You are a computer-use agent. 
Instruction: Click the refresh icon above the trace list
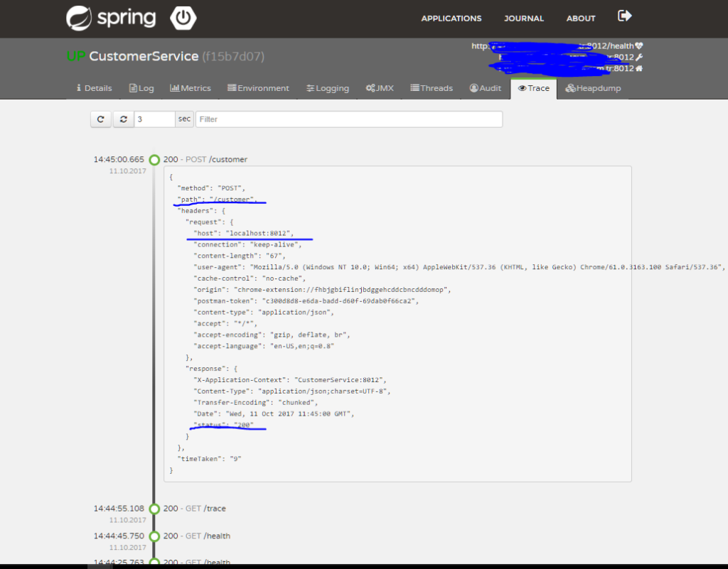tap(100, 119)
